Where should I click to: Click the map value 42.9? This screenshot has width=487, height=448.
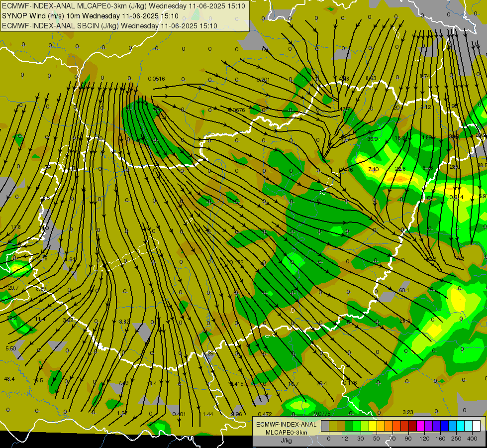[431, 259]
